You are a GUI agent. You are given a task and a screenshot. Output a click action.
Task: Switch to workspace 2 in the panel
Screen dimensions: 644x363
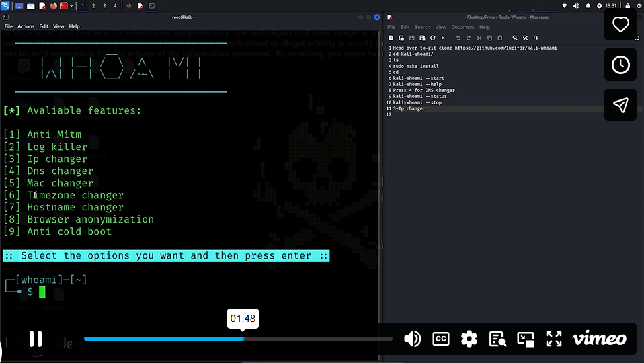click(x=93, y=5)
